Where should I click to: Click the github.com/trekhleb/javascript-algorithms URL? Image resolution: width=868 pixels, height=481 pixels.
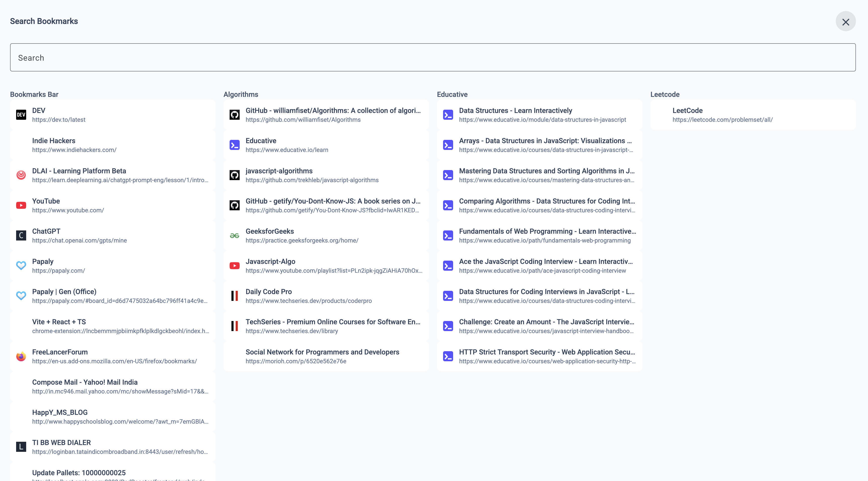312,180
